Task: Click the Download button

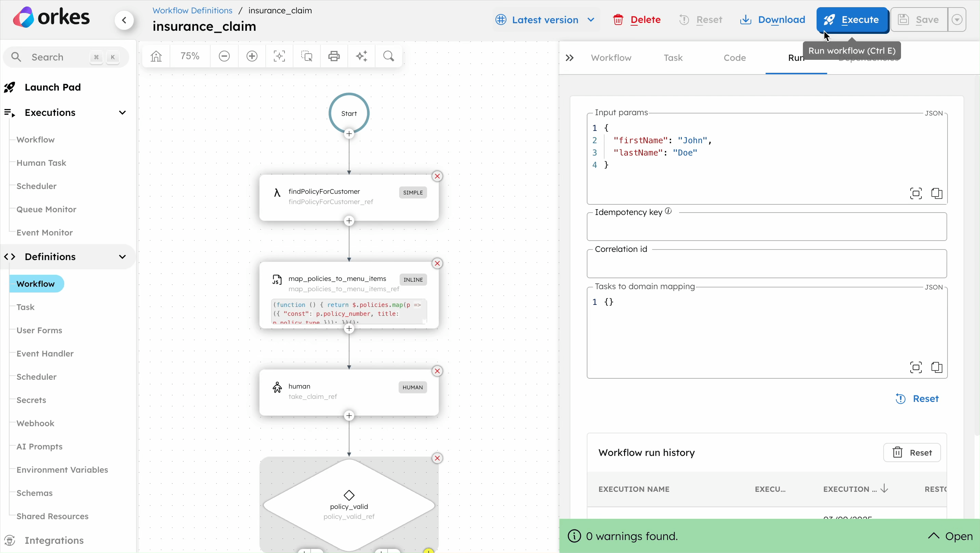Action: pyautogui.click(x=772, y=20)
